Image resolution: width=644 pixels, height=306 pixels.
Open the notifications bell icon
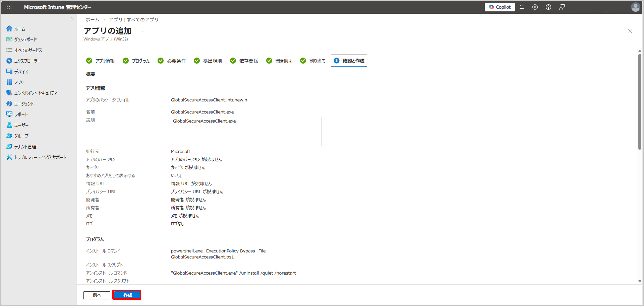(x=522, y=7)
